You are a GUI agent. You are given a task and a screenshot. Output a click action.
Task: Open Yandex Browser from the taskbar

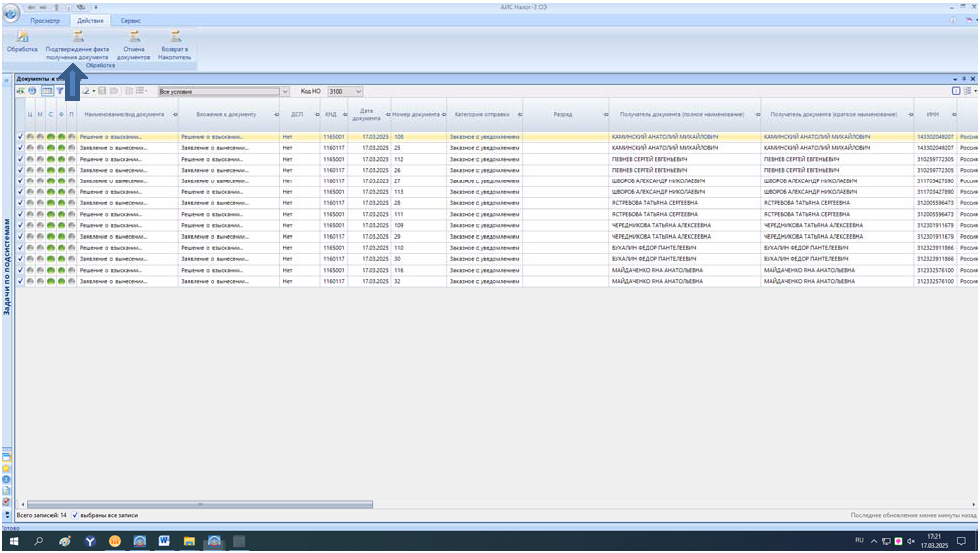(90, 541)
